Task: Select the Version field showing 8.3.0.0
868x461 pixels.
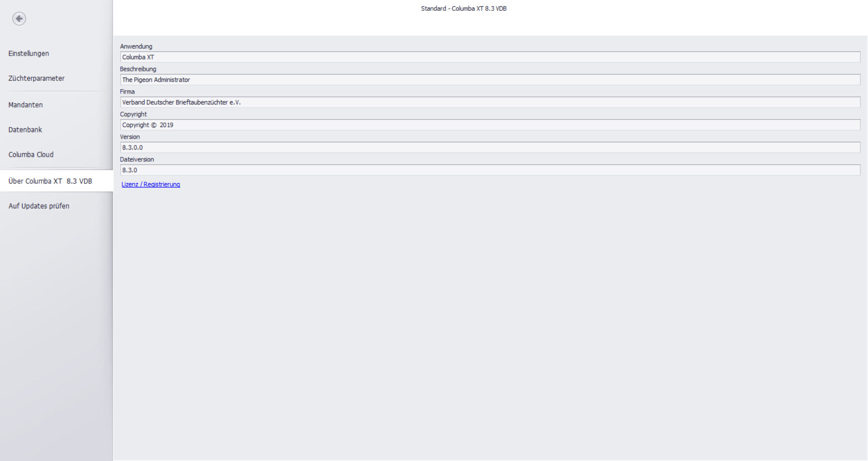Action: [490, 147]
